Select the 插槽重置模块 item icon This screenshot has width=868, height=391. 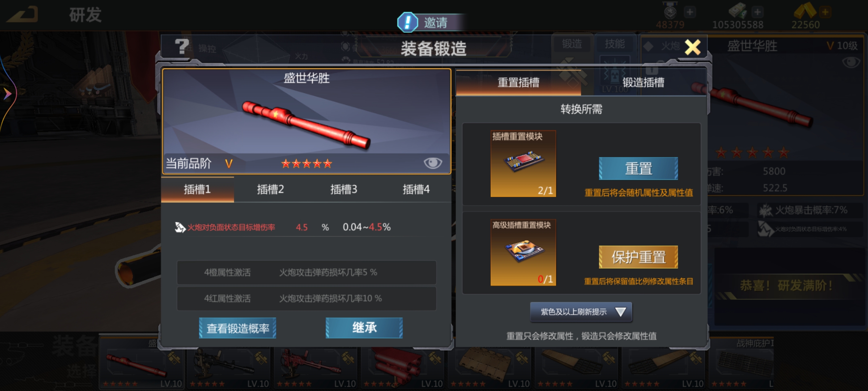coord(523,164)
